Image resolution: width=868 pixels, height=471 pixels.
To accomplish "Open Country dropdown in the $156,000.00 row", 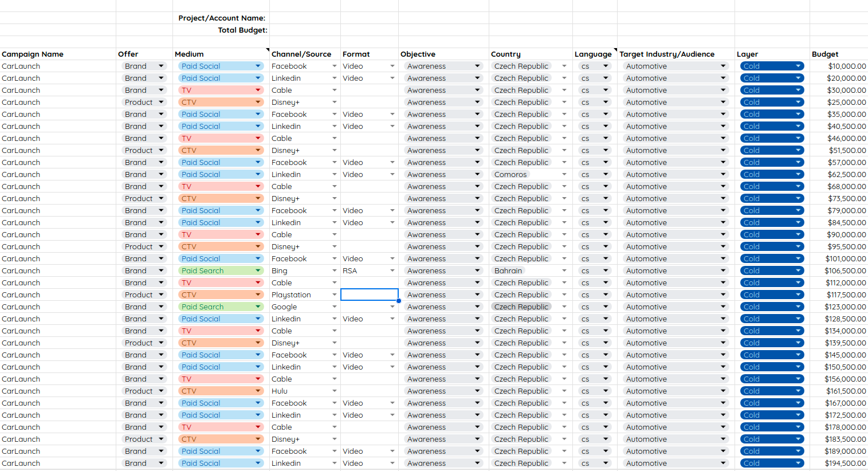I will click(x=564, y=379).
